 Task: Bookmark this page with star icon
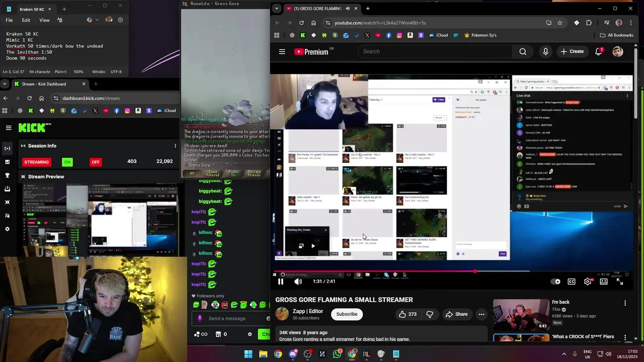[559, 23]
